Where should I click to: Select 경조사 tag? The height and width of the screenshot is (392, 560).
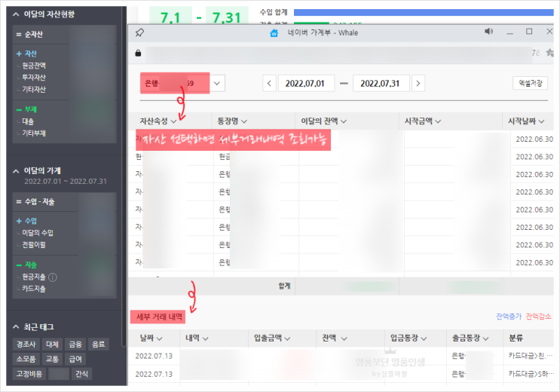(x=26, y=345)
